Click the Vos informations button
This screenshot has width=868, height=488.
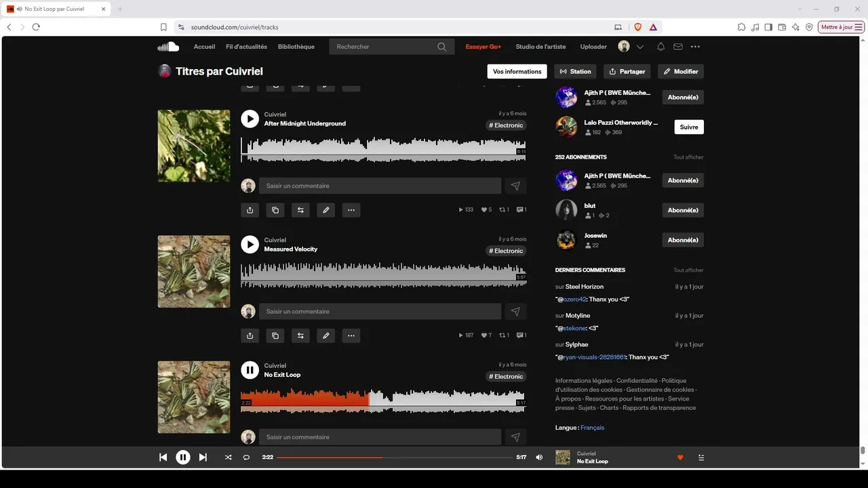[517, 71]
